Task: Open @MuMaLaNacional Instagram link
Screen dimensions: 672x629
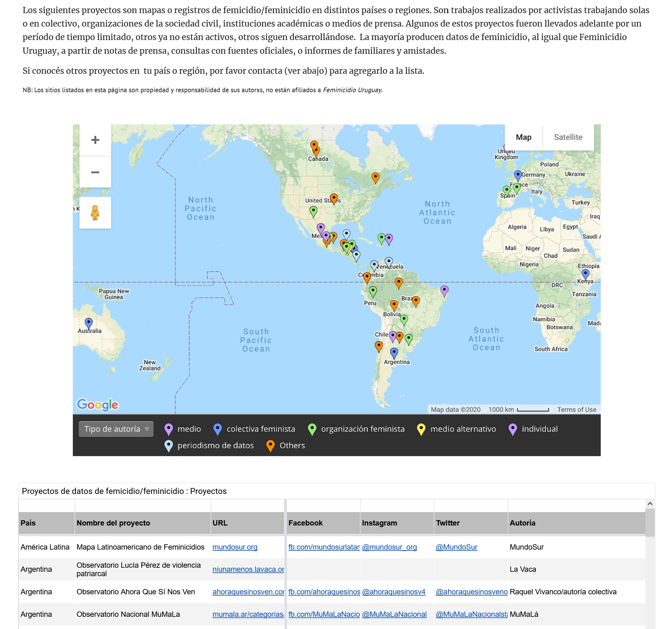Action: tap(394, 614)
